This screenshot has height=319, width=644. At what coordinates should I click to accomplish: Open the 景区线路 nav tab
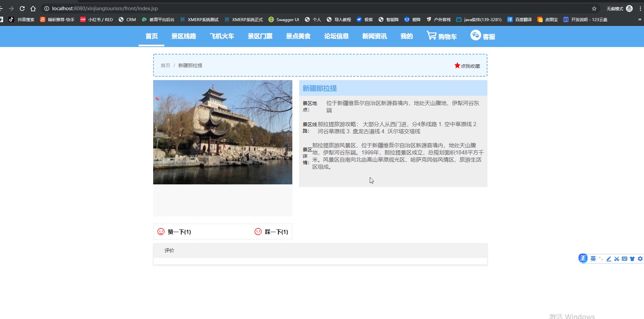click(184, 36)
